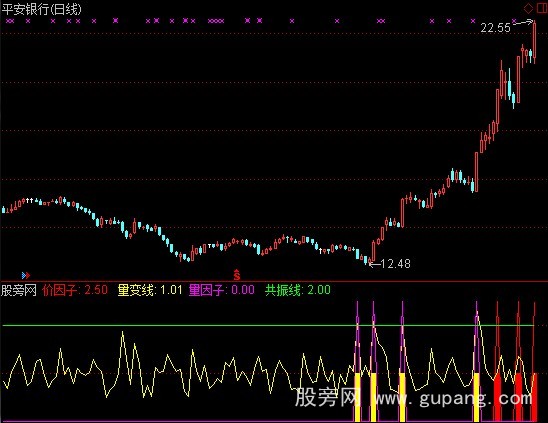Click the red diamond icon above the chart

[x=528, y=8]
